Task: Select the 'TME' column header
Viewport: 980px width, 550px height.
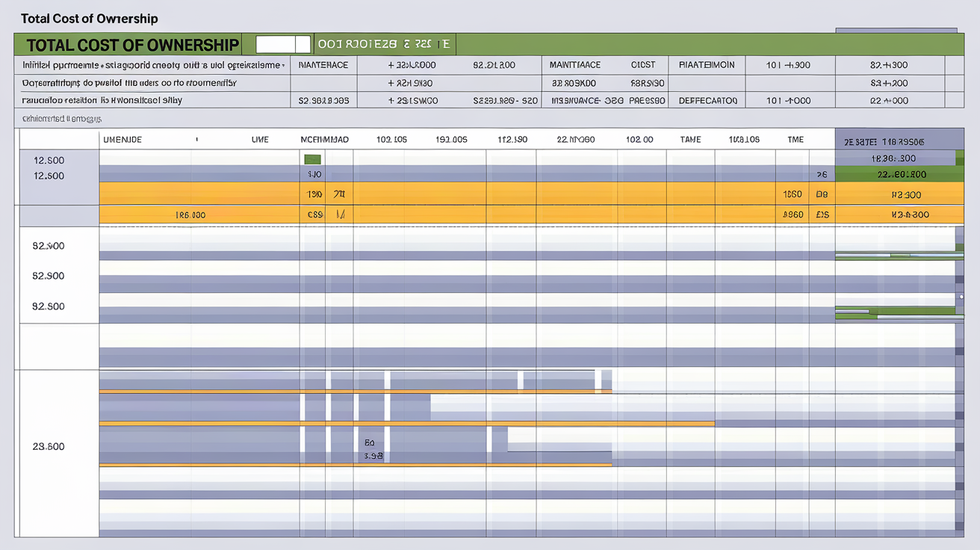Action: (796, 140)
